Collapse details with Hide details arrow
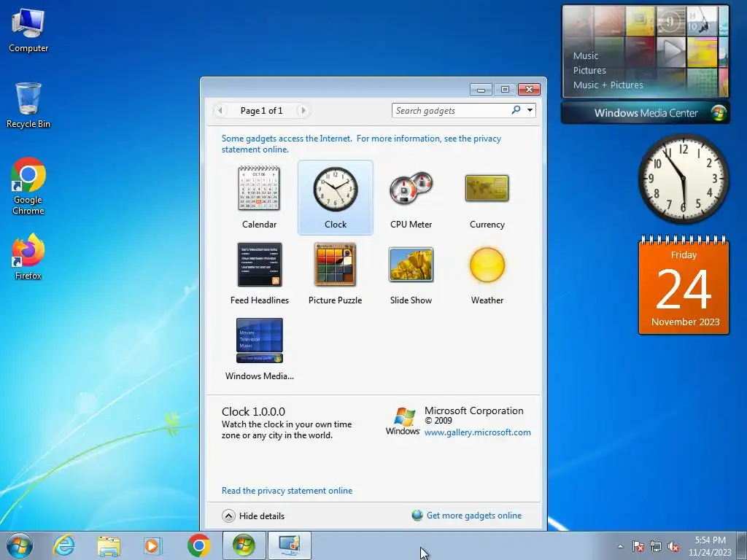 point(228,516)
